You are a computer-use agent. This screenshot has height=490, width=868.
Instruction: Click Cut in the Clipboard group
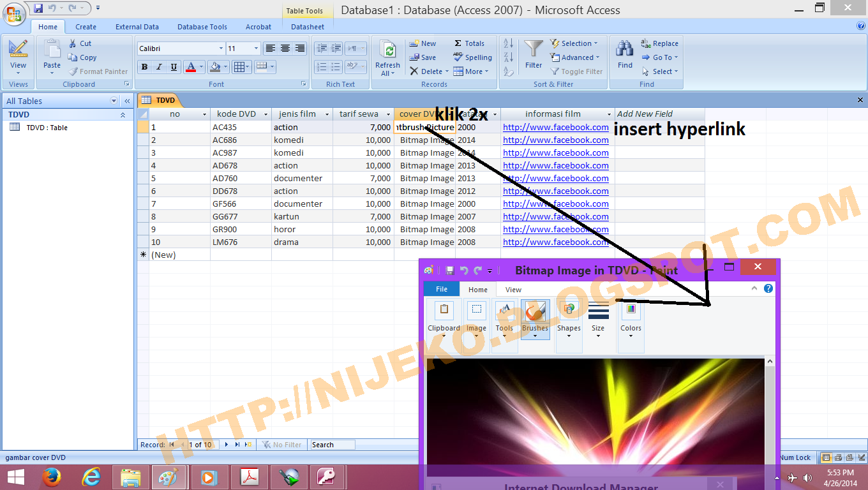point(80,43)
